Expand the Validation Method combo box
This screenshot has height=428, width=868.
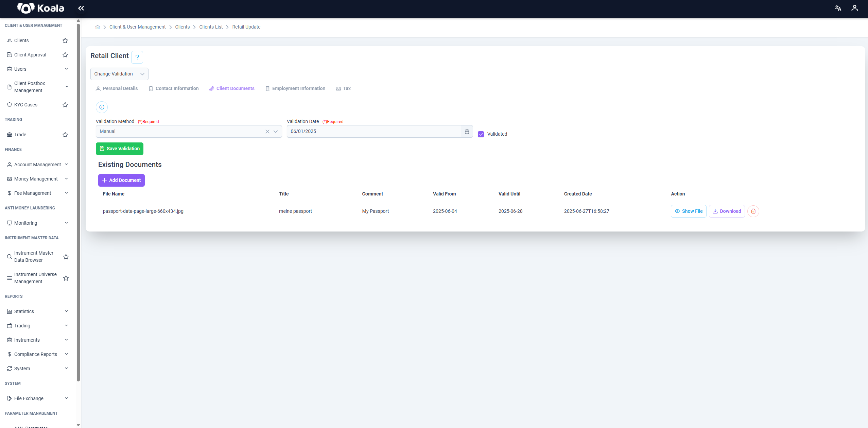(276, 132)
